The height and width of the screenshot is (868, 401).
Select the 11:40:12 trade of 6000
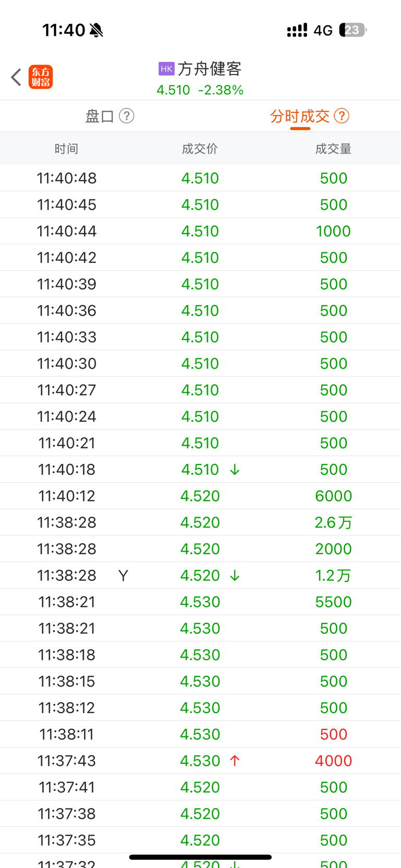point(200,496)
